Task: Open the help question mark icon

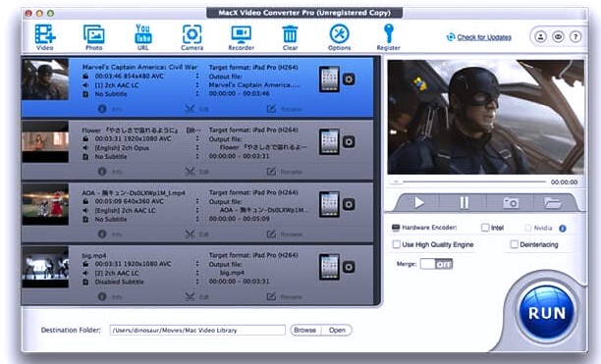Action: [574, 36]
